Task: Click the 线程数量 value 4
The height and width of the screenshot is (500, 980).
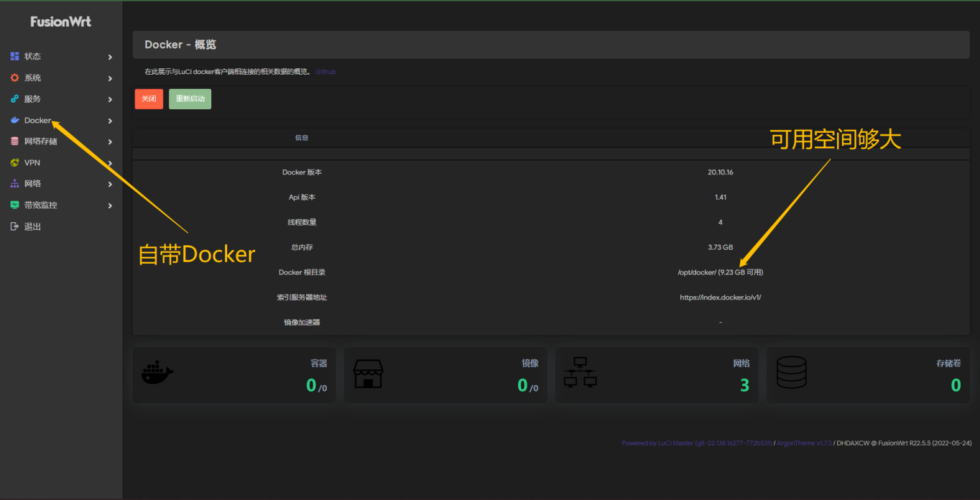Action: pyautogui.click(x=720, y=222)
